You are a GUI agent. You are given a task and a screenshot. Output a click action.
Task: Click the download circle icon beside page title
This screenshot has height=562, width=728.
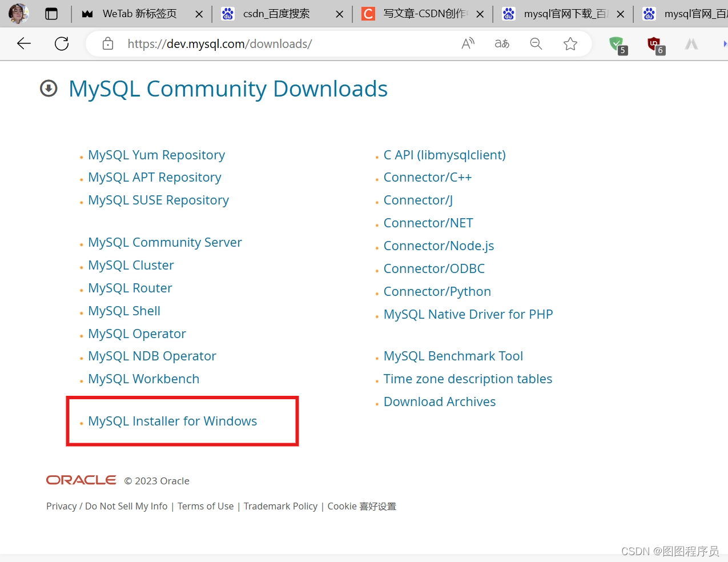(49, 89)
